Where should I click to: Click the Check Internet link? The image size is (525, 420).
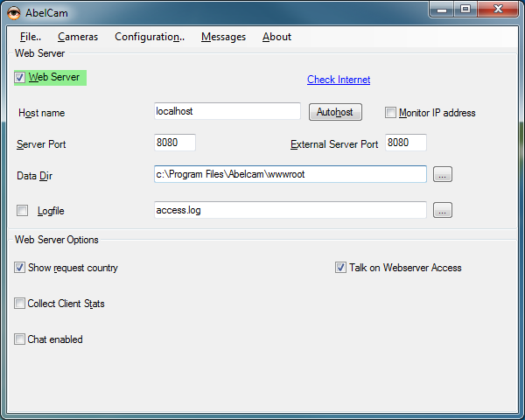338,80
